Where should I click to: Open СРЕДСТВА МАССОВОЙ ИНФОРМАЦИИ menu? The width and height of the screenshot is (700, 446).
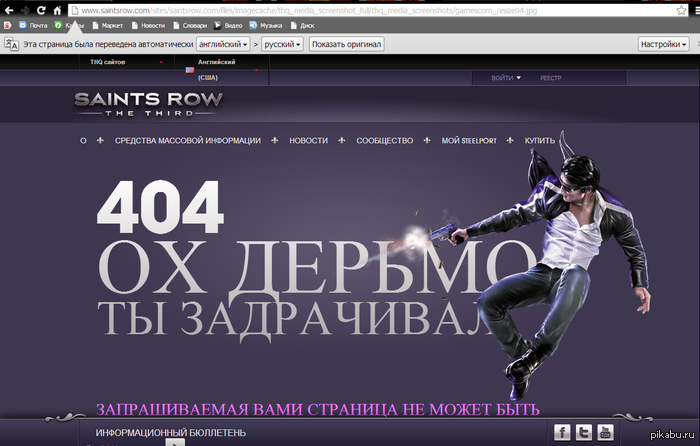188,141
